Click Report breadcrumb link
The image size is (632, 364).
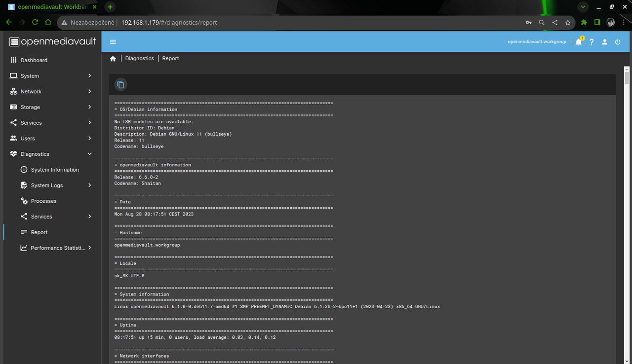click(x=170, y=58)
